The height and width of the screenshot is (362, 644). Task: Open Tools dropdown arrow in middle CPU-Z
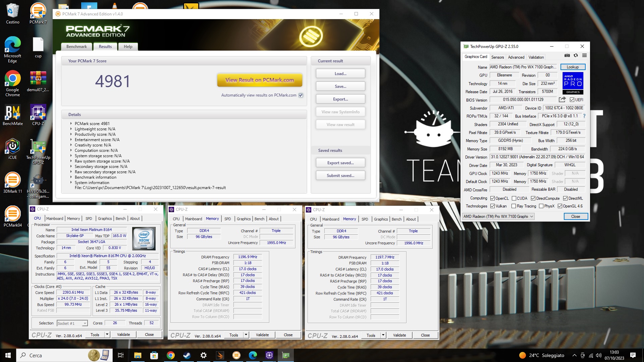pos(246,335)
